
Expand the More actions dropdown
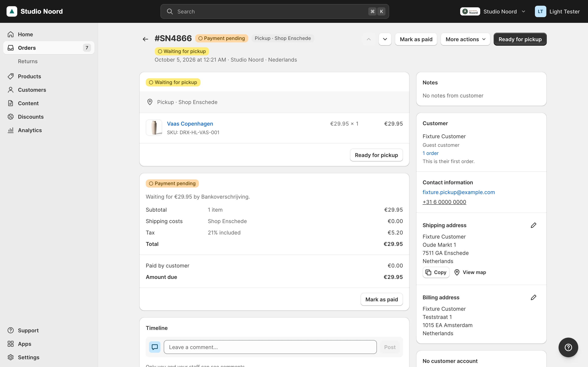point(465,39)
